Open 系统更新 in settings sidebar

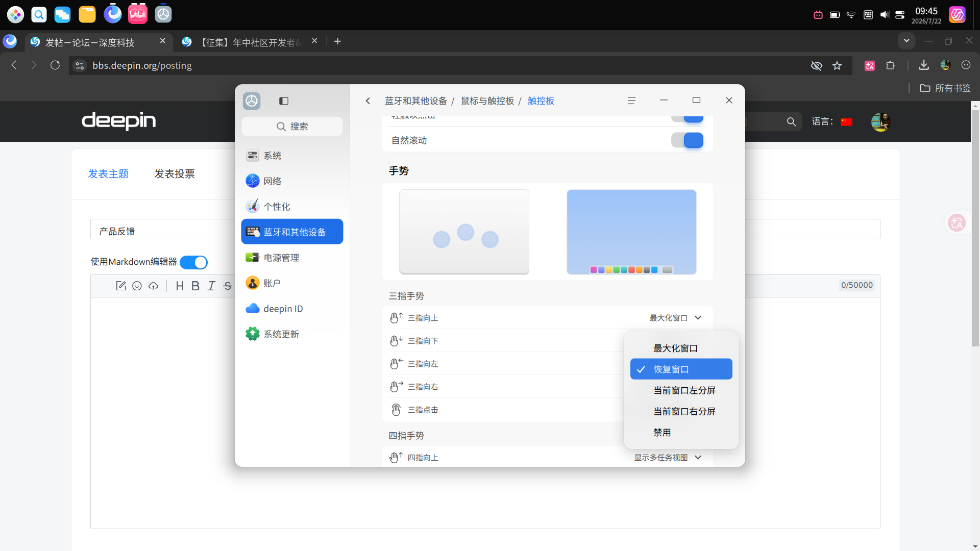(292, 334)
